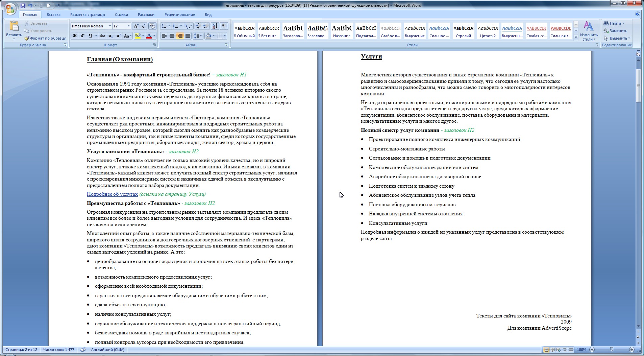This screenshot has height=356, width=644.
Task: Open Word help with the question mark icon
Action: pyautogui.click(x=638, y=14)
